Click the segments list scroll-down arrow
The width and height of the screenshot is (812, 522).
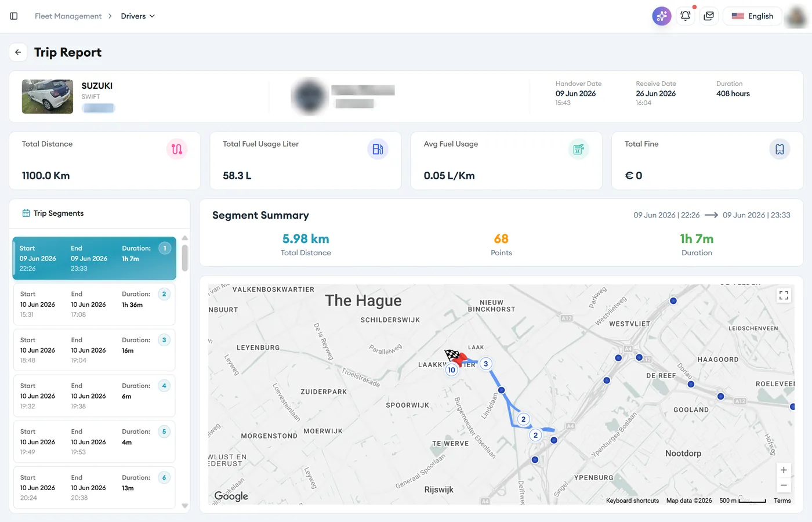pos(185,506)
